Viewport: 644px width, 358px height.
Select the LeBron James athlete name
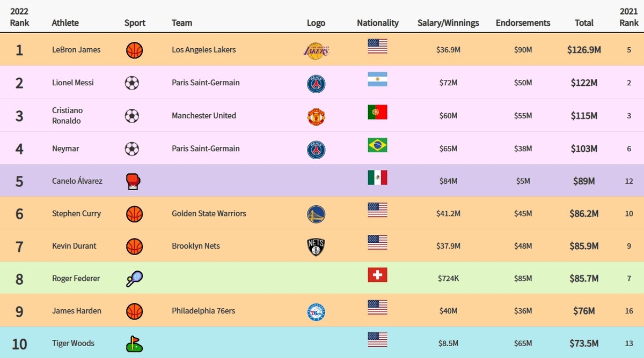(76, 50)
